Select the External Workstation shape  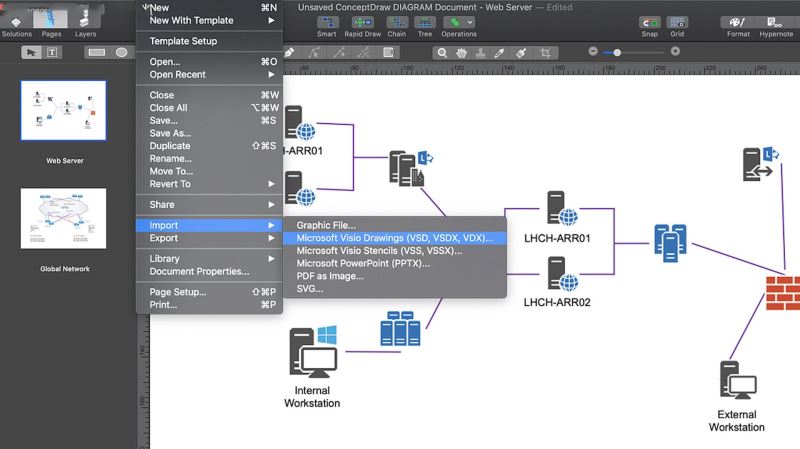(738, 380)
